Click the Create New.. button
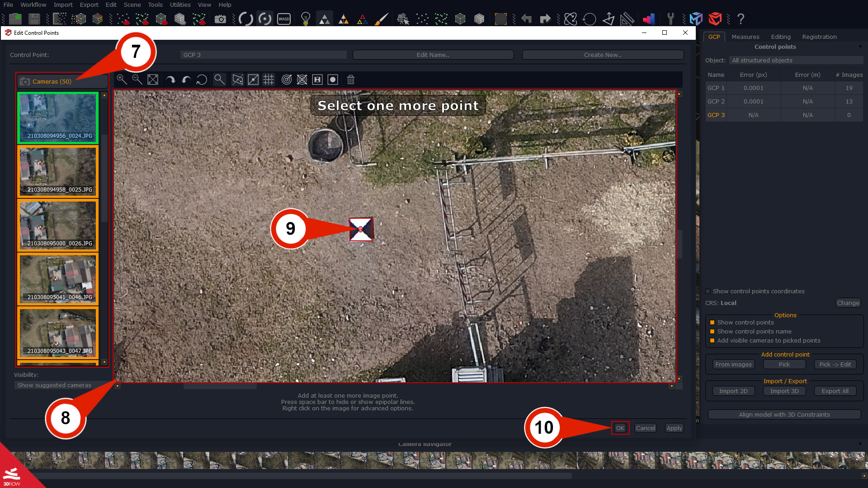The width and height of the screenshot is (868, 488). 603,55
